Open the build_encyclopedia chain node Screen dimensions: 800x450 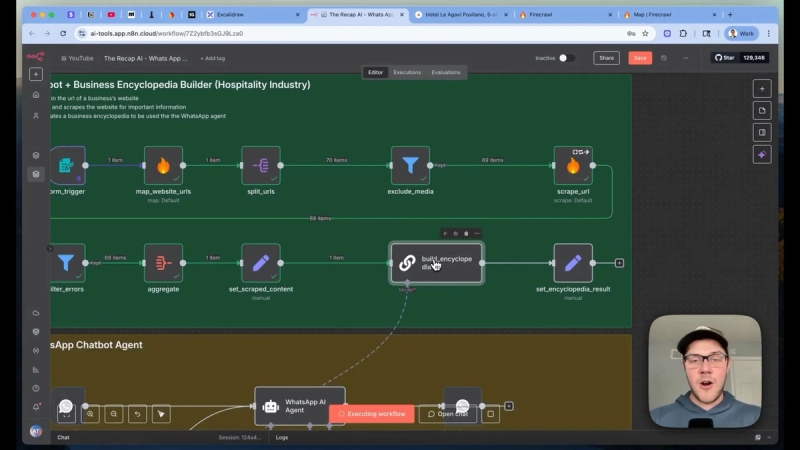pos(437,263)
